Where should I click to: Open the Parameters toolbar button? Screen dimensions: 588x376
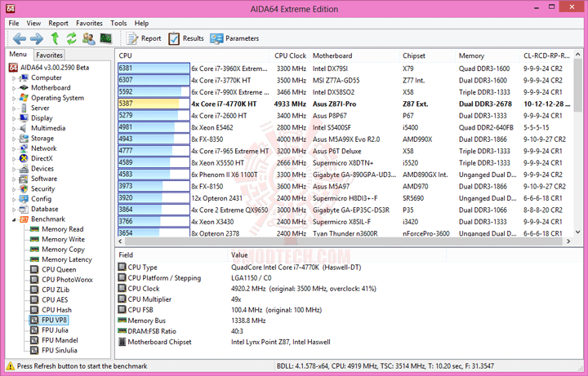(x=234, y=38)
